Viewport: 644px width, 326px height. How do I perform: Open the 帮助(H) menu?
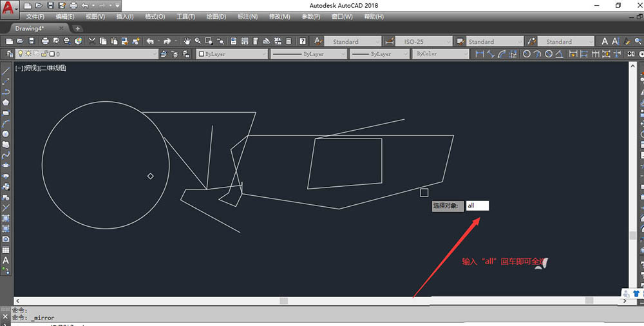(374, 17)
